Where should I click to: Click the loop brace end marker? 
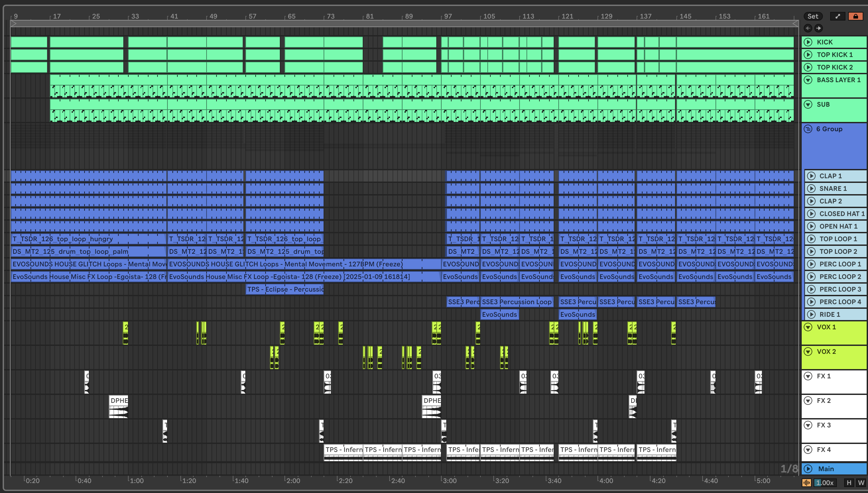(795, 24)
